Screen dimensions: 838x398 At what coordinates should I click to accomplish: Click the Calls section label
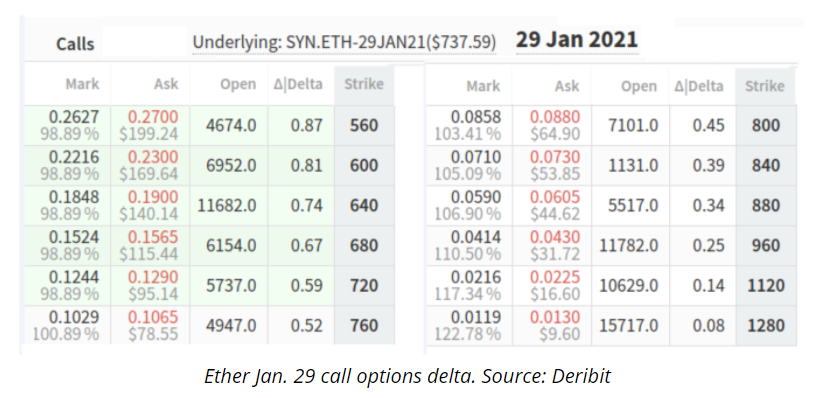(x=75, y=44)
